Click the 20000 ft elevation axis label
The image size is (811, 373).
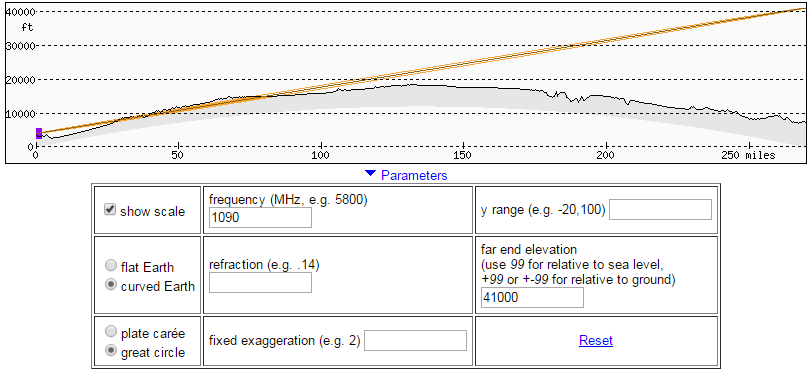click(20, 80)
